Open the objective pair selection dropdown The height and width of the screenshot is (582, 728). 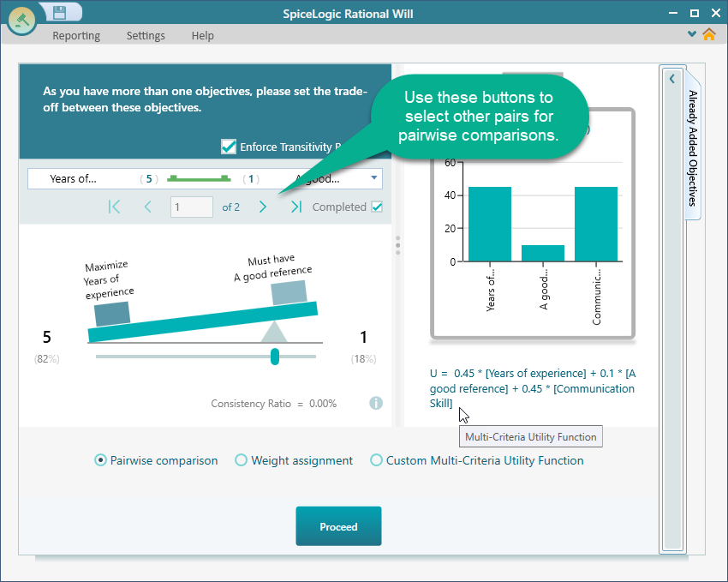click(374, 178)
